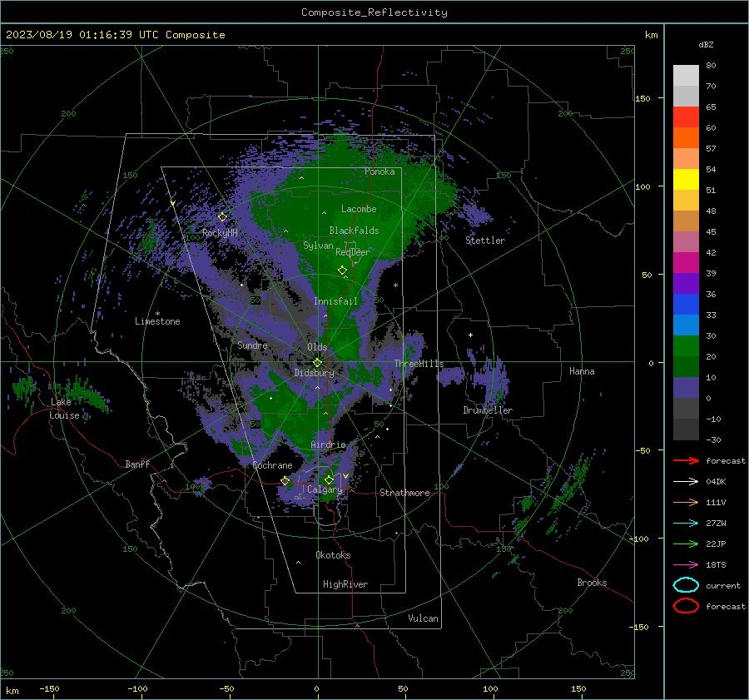Click the light gray 70-80 dBZ swatch
The image size is (749, 700).
(686, 76)
